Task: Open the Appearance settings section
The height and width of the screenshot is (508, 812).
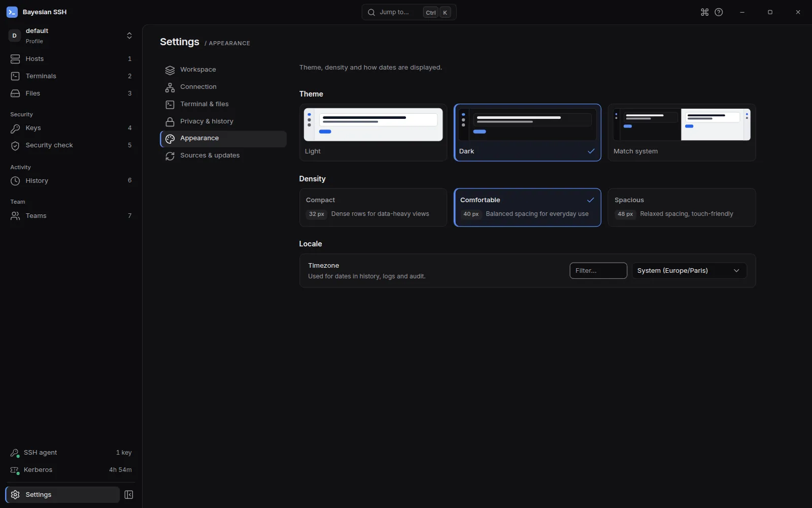Action: point(223,139)
